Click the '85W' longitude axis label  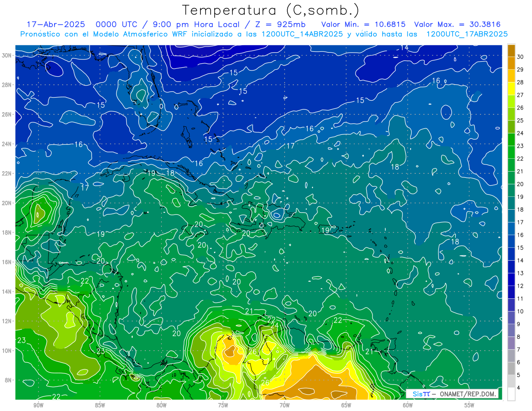click(100, 405)
